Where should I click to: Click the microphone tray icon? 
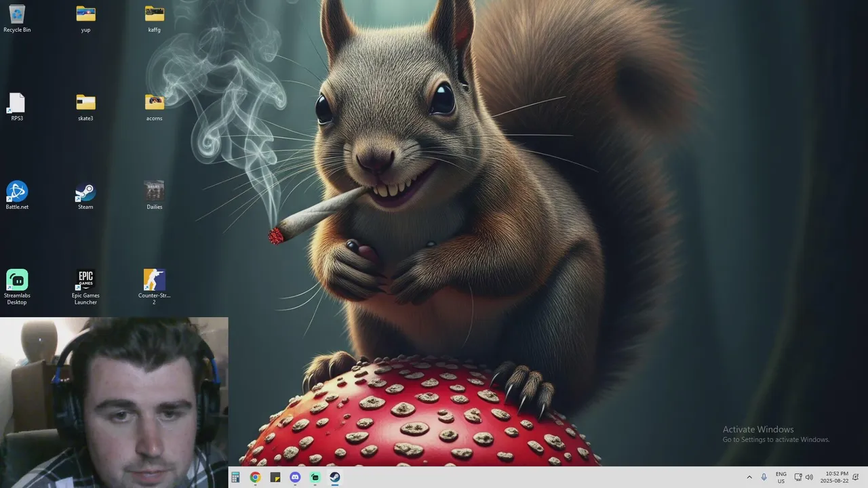pyautogui.click(x=764, y=477)
